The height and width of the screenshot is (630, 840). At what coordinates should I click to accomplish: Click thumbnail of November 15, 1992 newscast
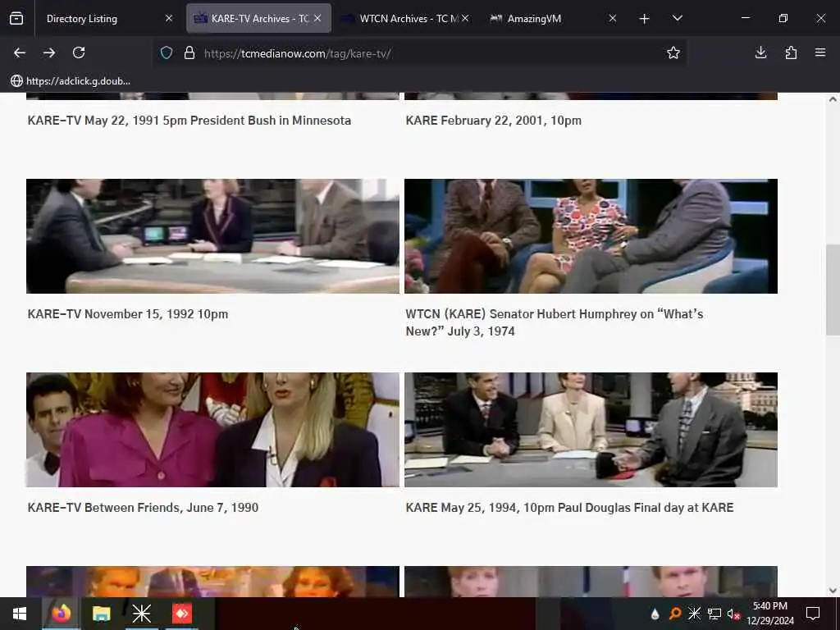[x=212, y=236]
